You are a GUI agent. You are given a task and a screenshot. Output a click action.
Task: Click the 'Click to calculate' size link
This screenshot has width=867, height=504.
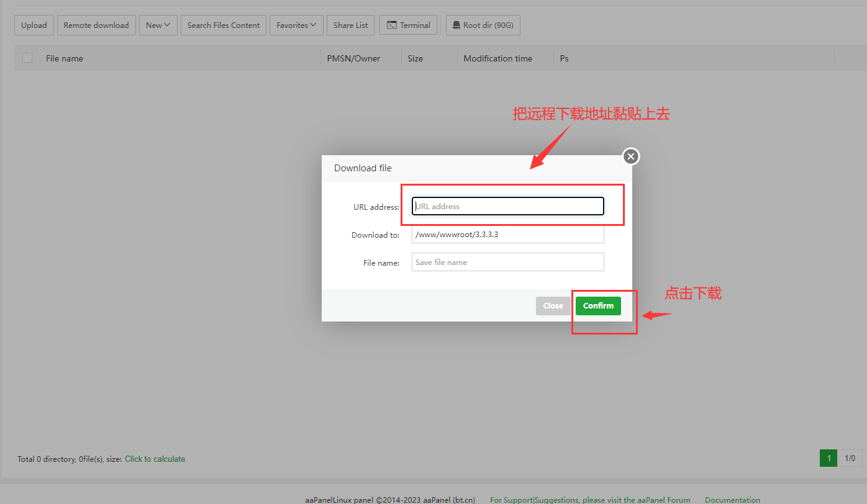155,459
